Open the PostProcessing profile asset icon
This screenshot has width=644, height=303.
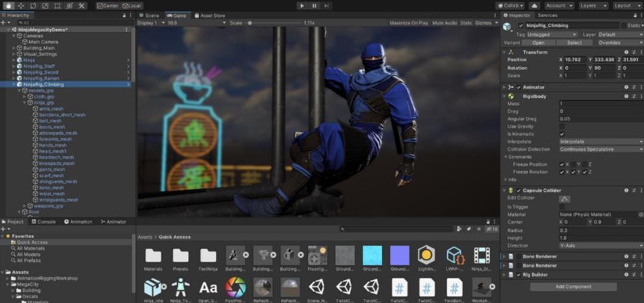[236, 287]
